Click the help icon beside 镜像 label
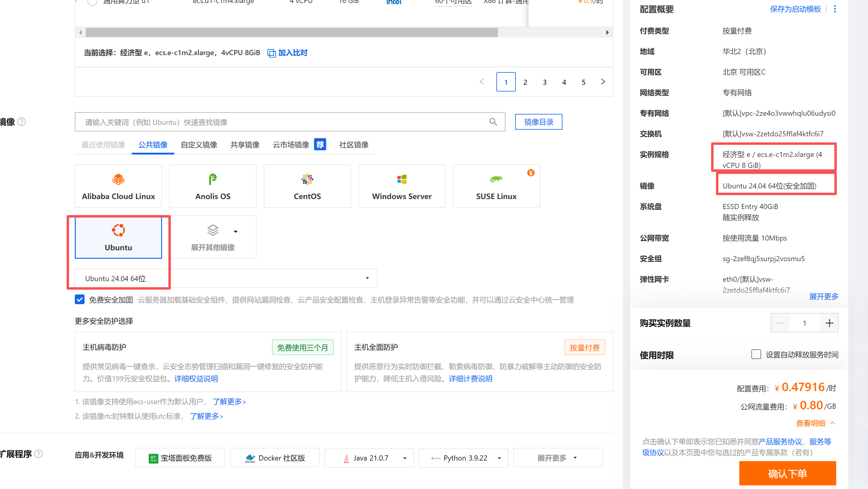This screenshot has height=489, width=868. (22, 122)
